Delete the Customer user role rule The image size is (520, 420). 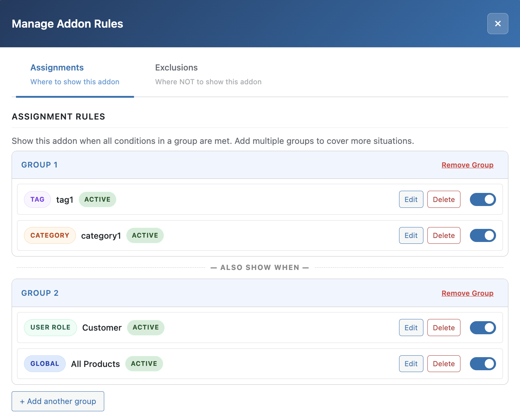444,328
